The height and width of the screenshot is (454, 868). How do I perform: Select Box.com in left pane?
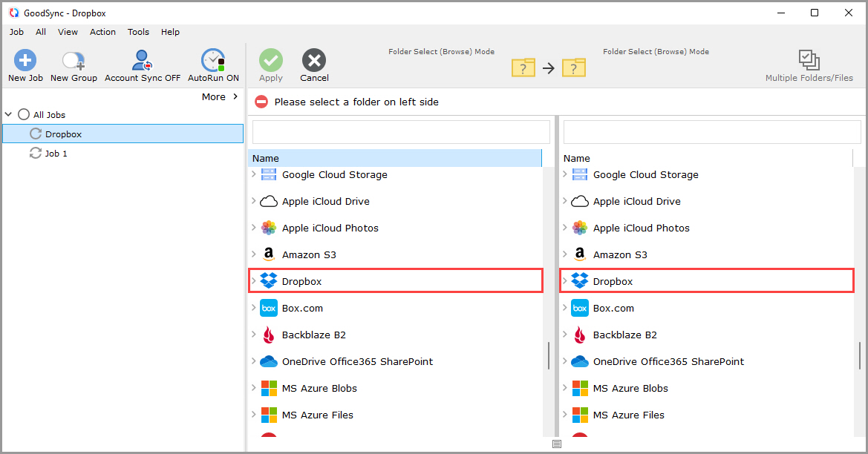click(302, 308)
